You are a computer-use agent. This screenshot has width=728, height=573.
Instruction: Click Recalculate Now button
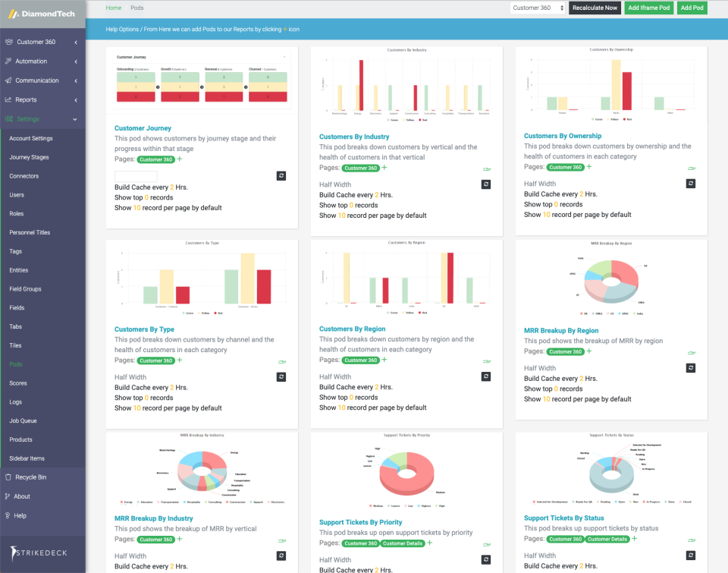595,8
